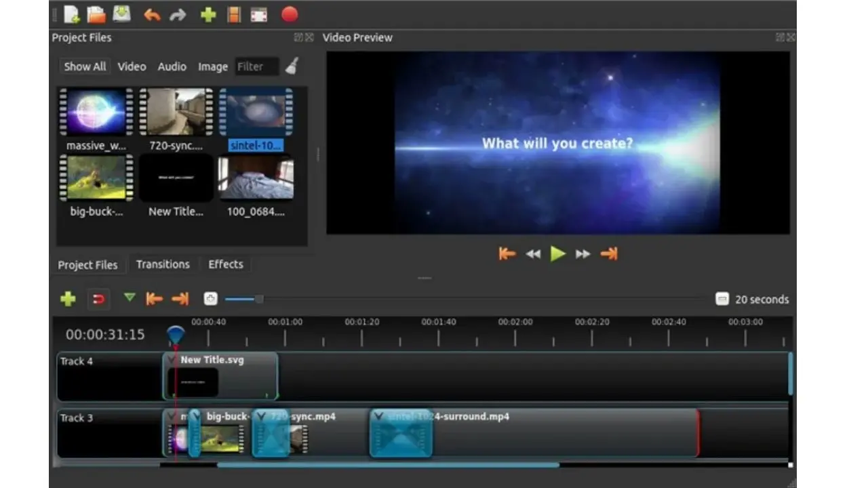
Task: Create a new project from the toolbar
Action: point(72,14)
